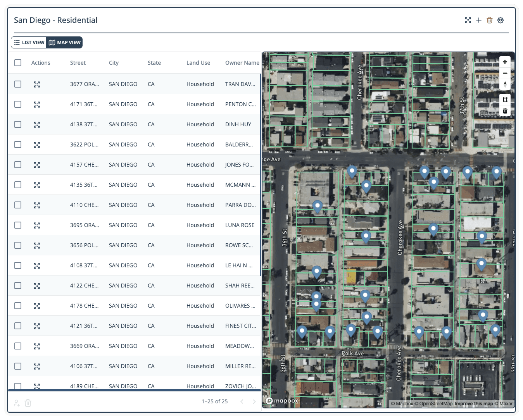Select the polygon draw tool on map
The image size is (523, 420).
pyautogui.click(x=505, y=100)
